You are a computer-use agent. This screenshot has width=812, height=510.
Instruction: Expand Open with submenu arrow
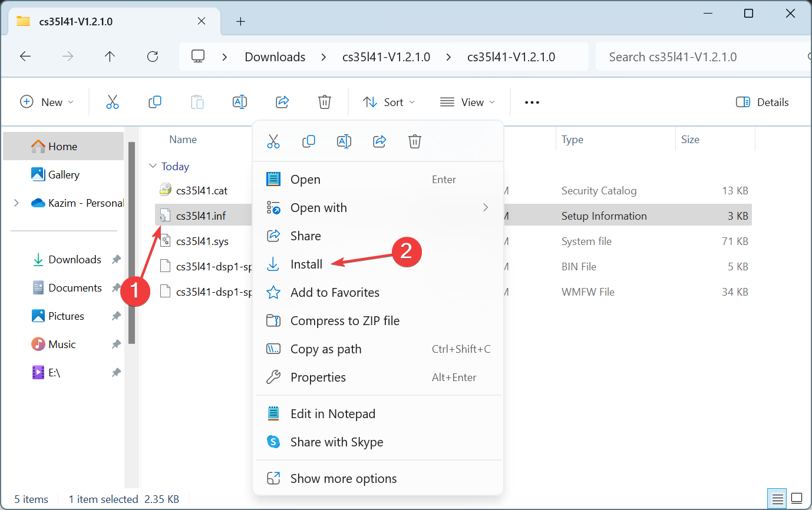pos(486,207)
